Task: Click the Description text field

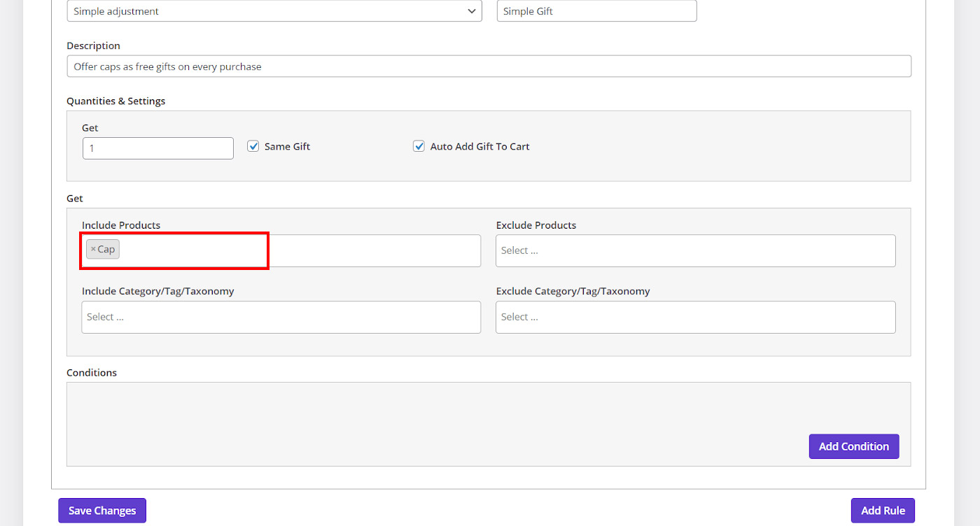Action: coord(489,66)
